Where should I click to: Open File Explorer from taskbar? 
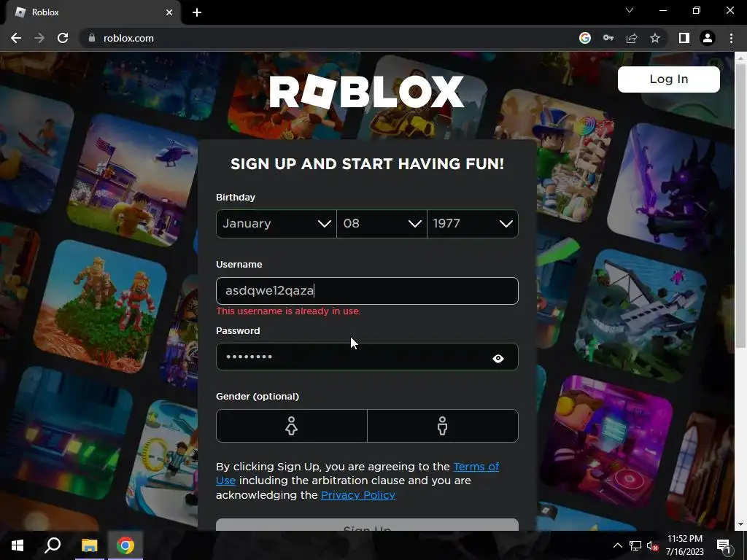point(89,545)
